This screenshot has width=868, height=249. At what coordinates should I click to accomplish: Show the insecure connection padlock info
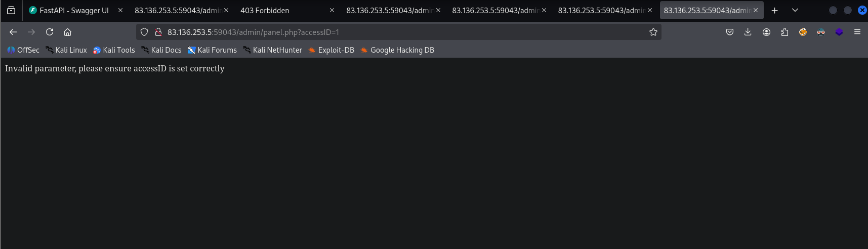coord(158,32)
